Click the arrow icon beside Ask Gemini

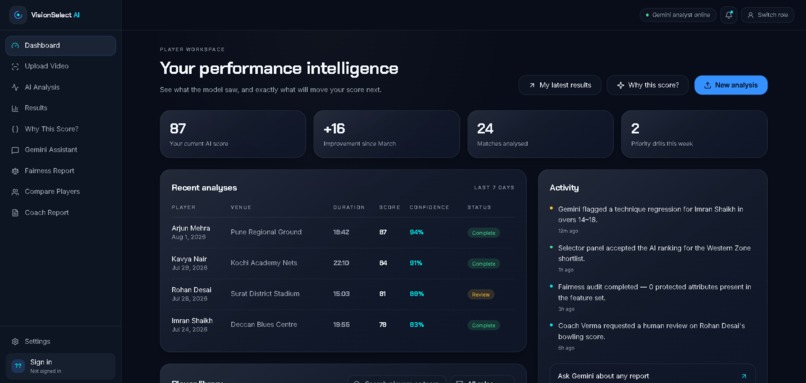click(743, 376)
